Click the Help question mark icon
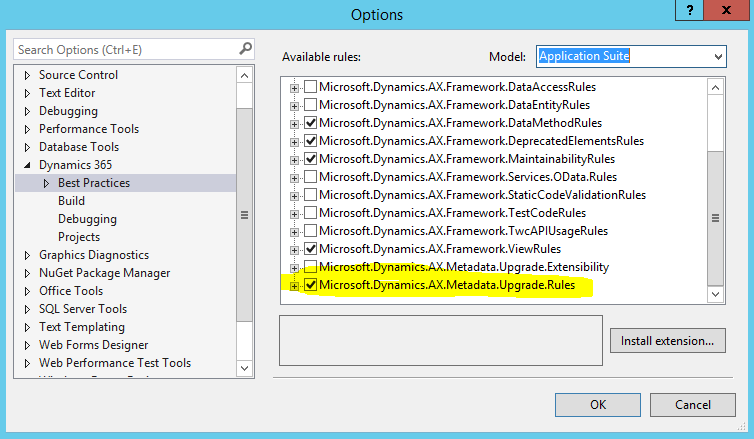754x439 pixels. (690, 10)
